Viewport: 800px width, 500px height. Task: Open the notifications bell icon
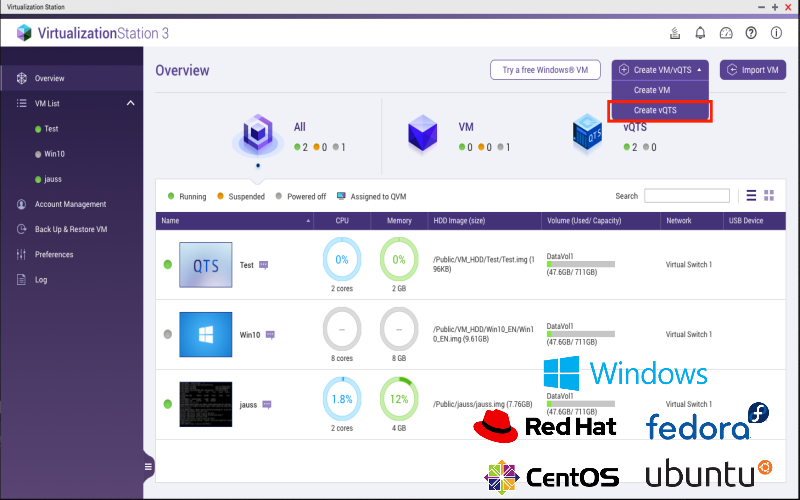click(x=700, y=33)
